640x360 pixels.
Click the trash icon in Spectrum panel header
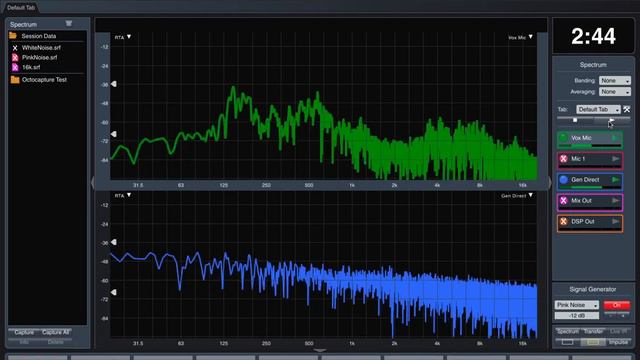69,24
